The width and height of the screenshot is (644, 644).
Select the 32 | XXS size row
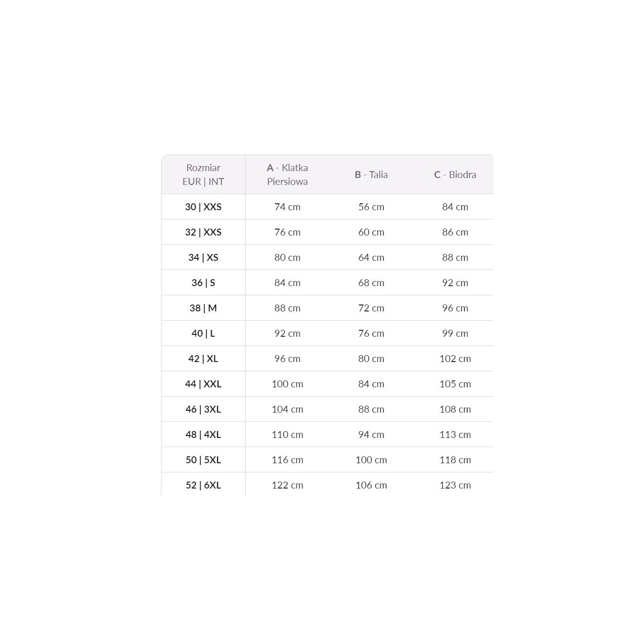203,232
